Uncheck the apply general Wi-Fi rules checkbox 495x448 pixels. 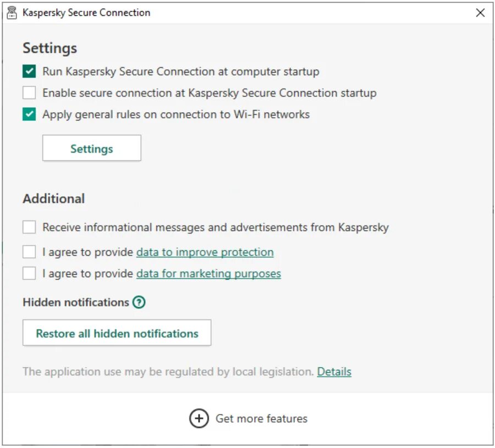(x=29, y=114)
